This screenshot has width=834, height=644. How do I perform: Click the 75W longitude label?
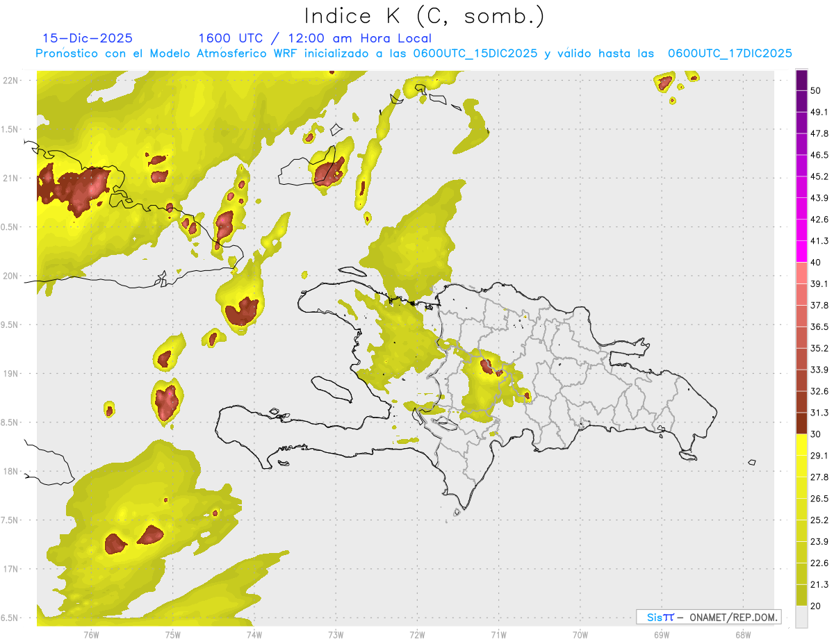point(173,635)
